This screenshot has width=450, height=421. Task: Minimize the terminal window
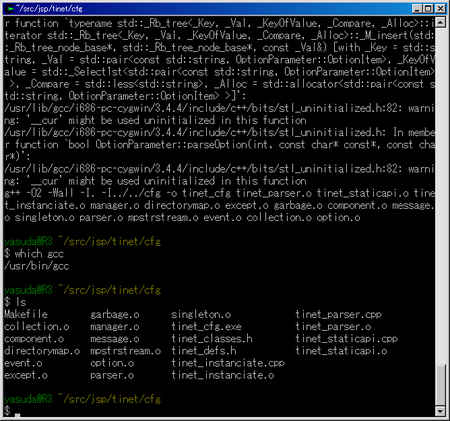click(417, 9)
